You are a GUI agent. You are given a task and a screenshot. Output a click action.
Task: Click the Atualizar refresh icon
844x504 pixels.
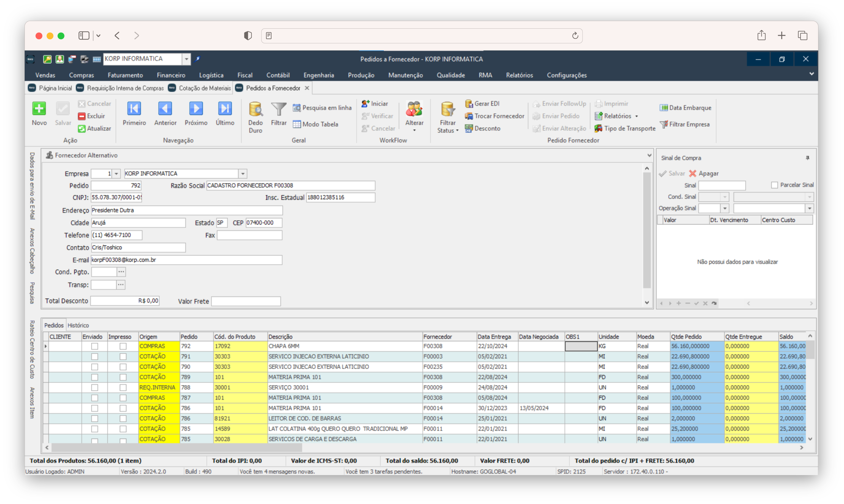(82, 129)
